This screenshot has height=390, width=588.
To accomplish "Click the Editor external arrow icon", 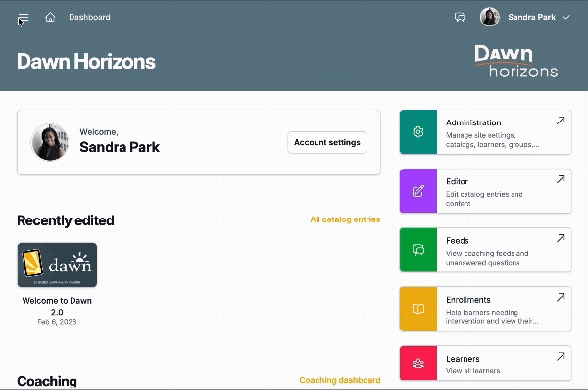I will point(561,179).
